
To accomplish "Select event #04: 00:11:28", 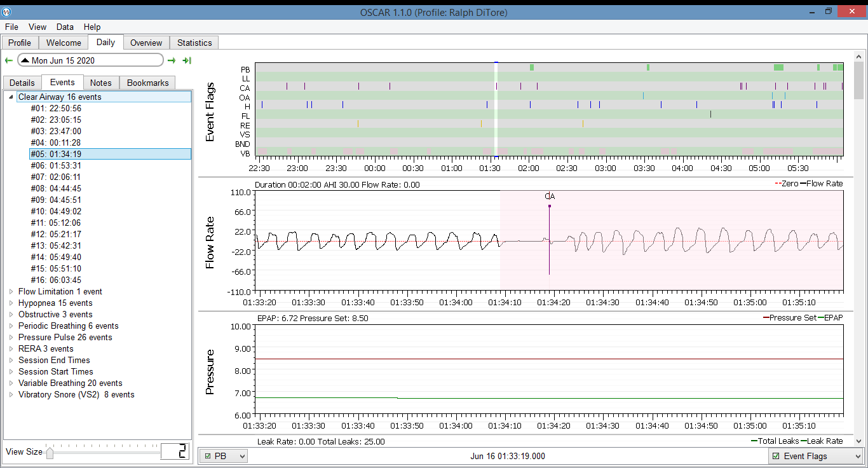I will coord(56,143).
